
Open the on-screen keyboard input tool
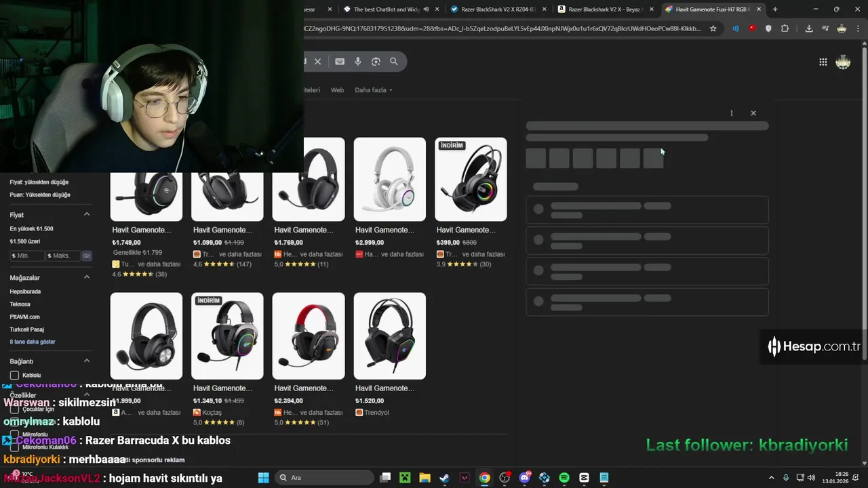coord(340,62)
